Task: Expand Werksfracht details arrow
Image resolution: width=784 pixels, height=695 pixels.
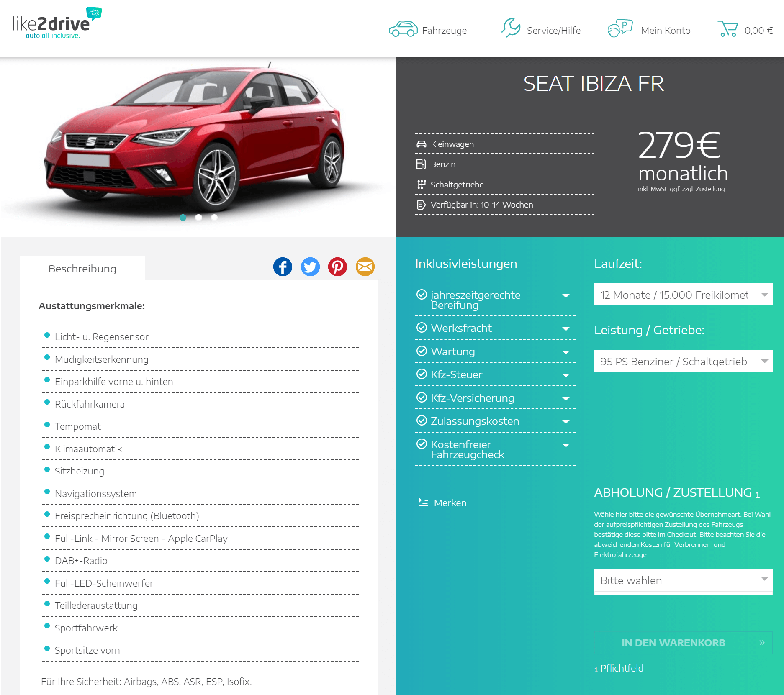Action: pyautogui.click(x=566, y=329)
